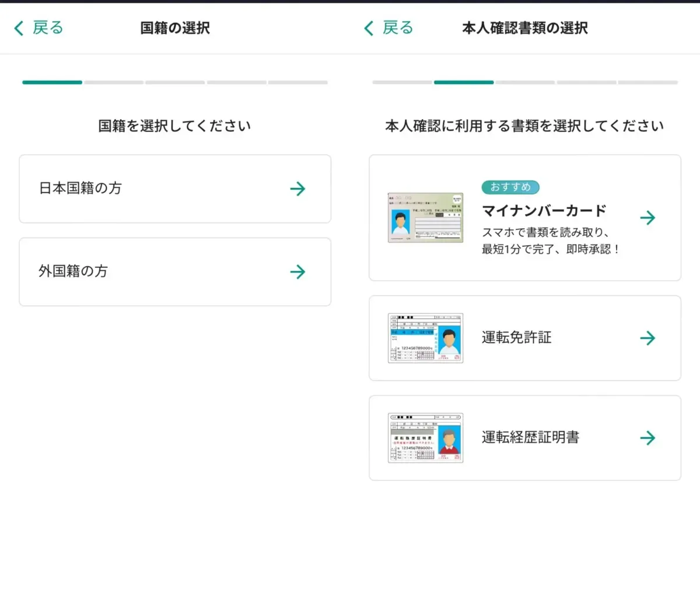Choose 運転免許証 as your verification document

click(x=524, y=337)
